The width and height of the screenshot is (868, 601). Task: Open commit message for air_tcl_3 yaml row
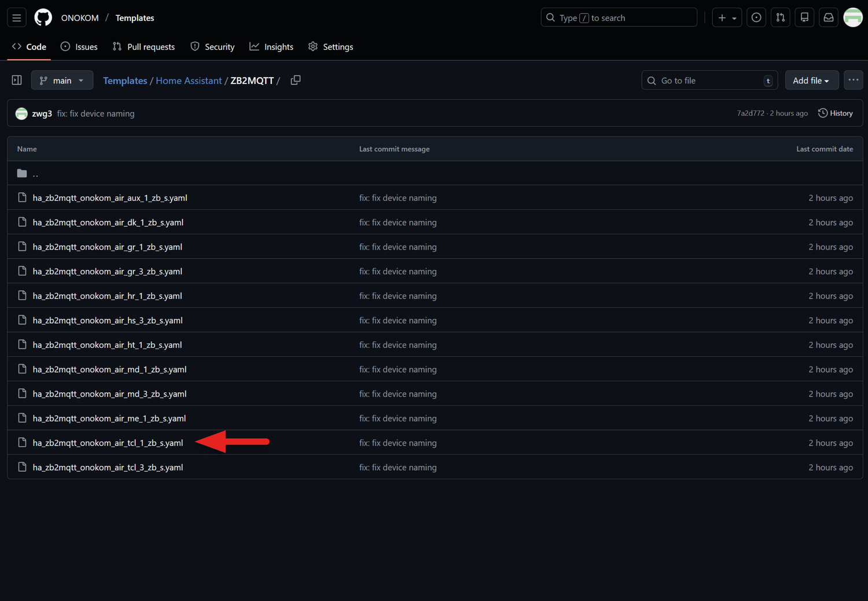click(x=398, y=467)
